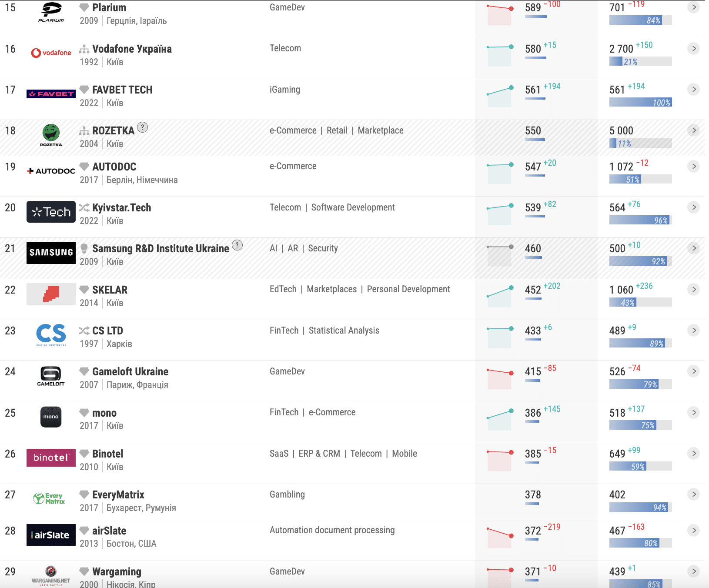Click the Kyivstar.Tech logo image
This screenshot has width=709, height=588.
(51, 212)
